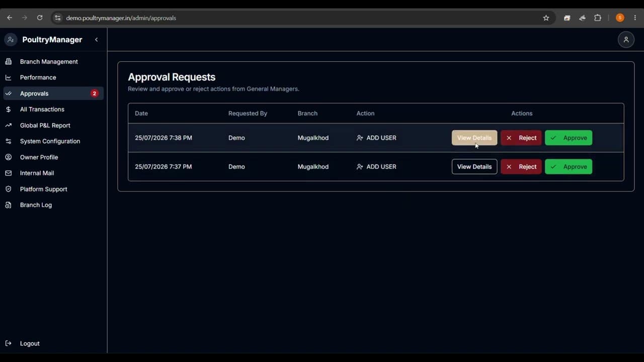Click Mugalkhod in the 7:37 PM row
The height and width of the screenshot is (362, 644).
[x=313, y=166]
